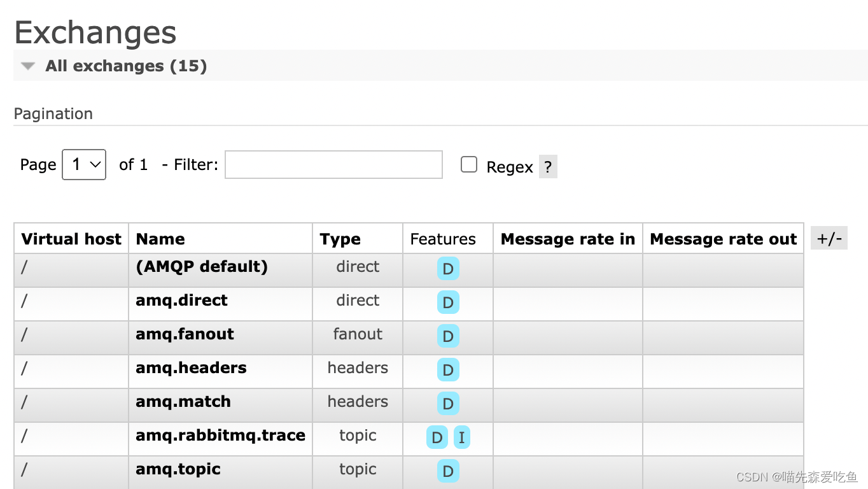The width and height of the screenshot is (868, 489).
Task: Open the amq.rabbitmq.trace exchange
Action: pyautogui.click(x=220, y=436)
